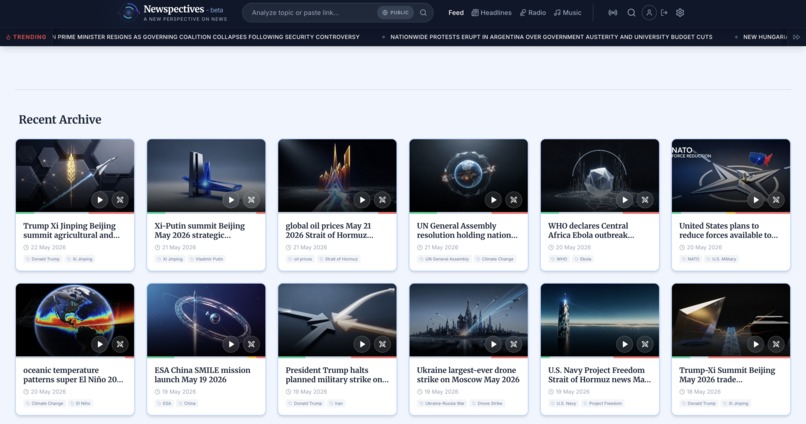The height and width of the screenshot is (424, 806).
Task: Select the Iran tag
Action: pos(336,403)
